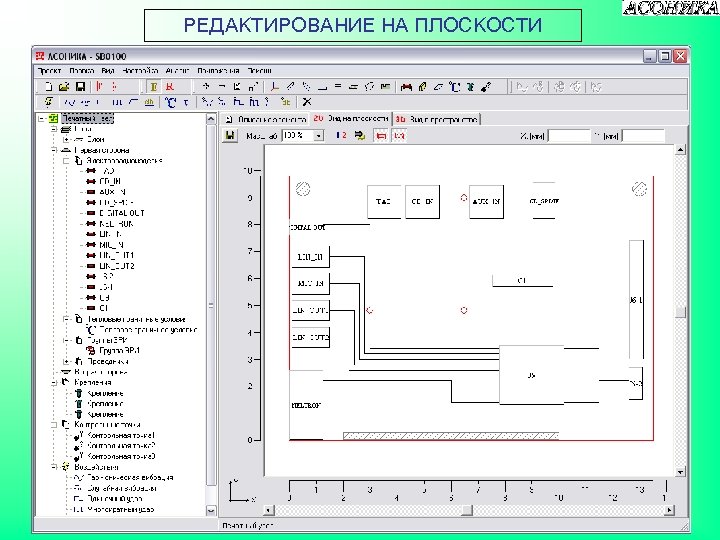Select DIGITAL OUT in the tree
Screen dimensions: 720x540
[x=122, y=213]
